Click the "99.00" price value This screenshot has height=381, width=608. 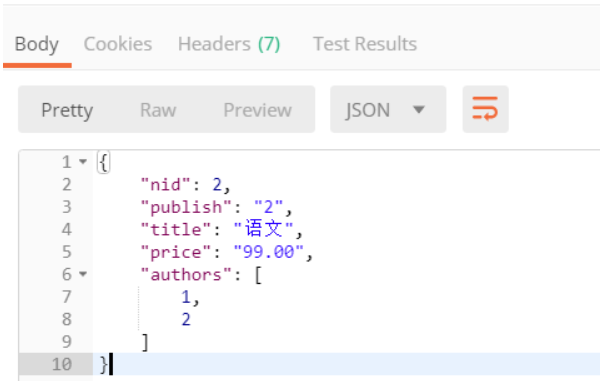[x=268, y=252]
